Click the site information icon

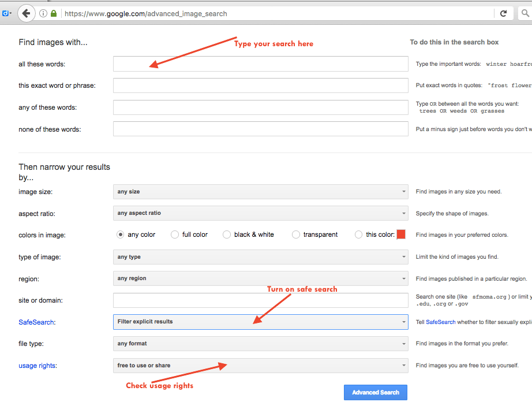click(x=44, y=13)
